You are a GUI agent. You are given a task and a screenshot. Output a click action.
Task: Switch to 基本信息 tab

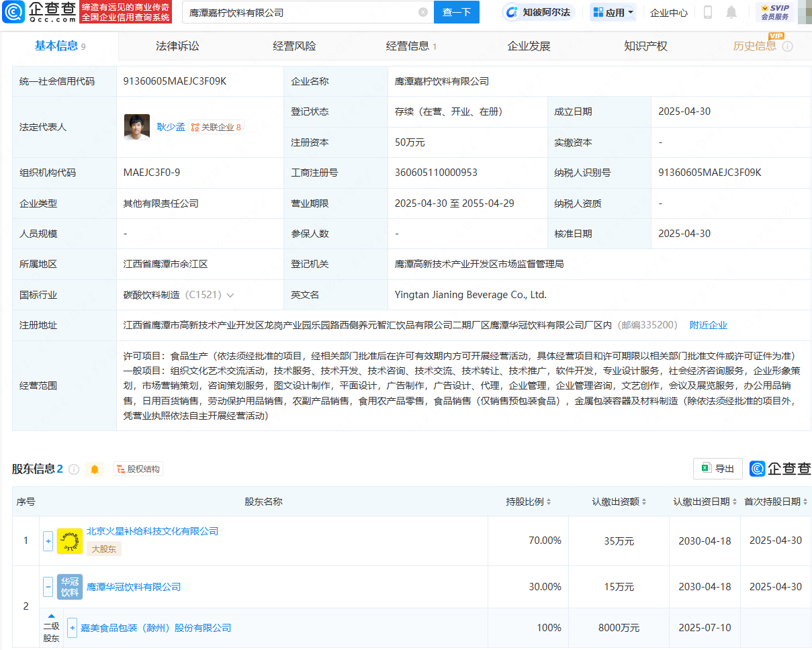(x=60, y=46)
